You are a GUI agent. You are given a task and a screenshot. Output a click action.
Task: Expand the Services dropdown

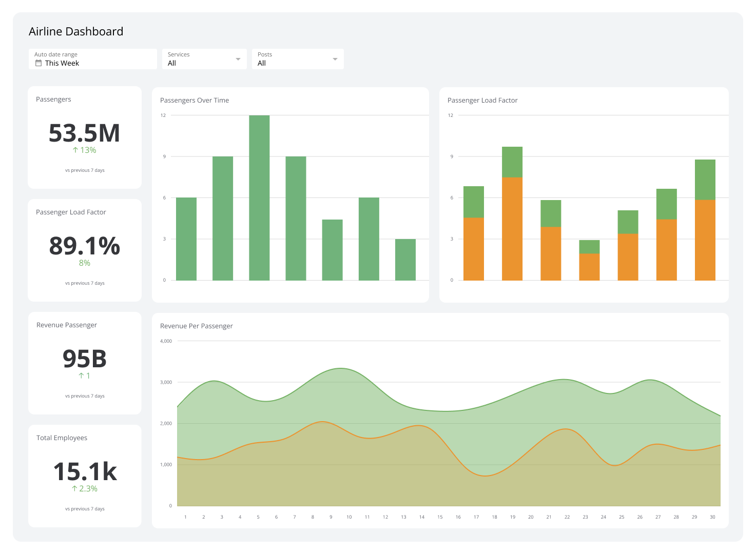tap(204, 58)
